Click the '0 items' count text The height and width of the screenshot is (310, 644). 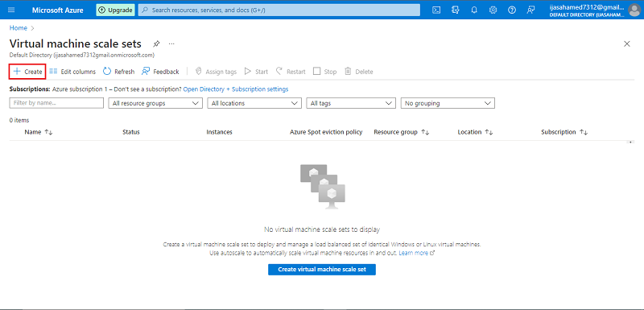19,120
